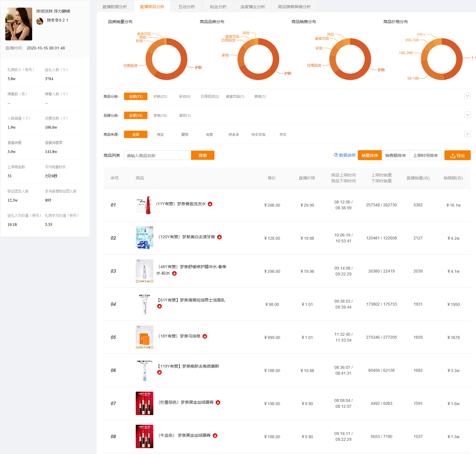The image size is (476, 454).
Task: Filter products by 护肤(22) category
Action: pyautogui.click(x=160, y=97)
